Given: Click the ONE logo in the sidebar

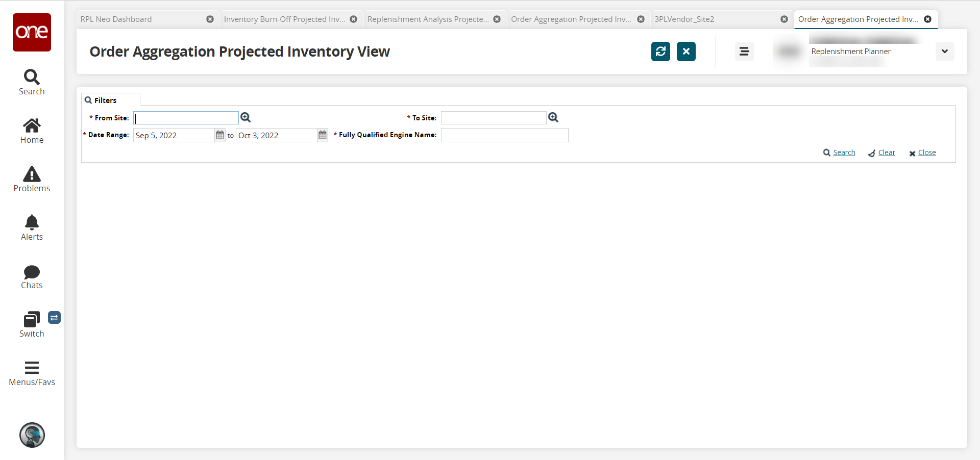Looking at the screenshot, I should pos(32,32).
